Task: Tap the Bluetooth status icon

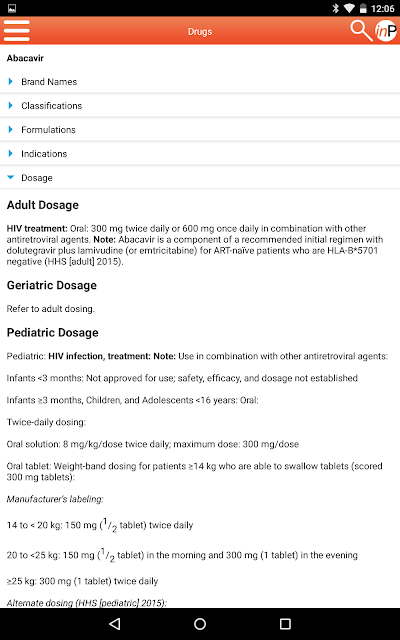Action: coord(336,8)
